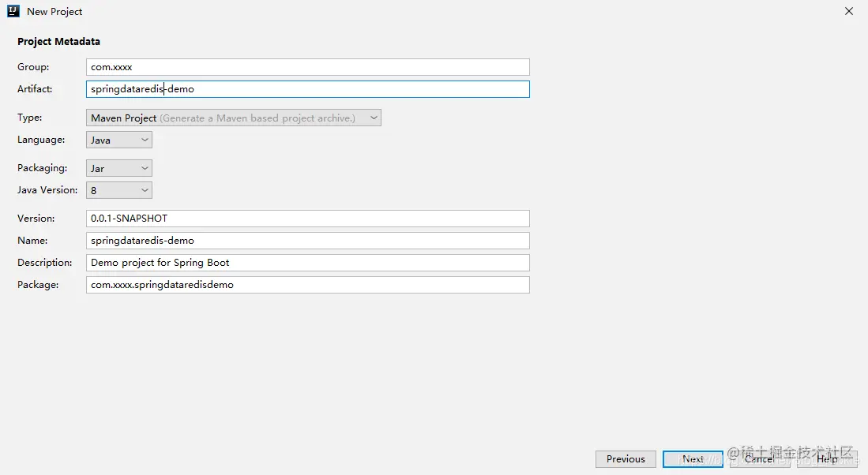Screen dimensions: 868x475
Task: Open the Java Version dropdown showing 8
Action: (119, 190)
